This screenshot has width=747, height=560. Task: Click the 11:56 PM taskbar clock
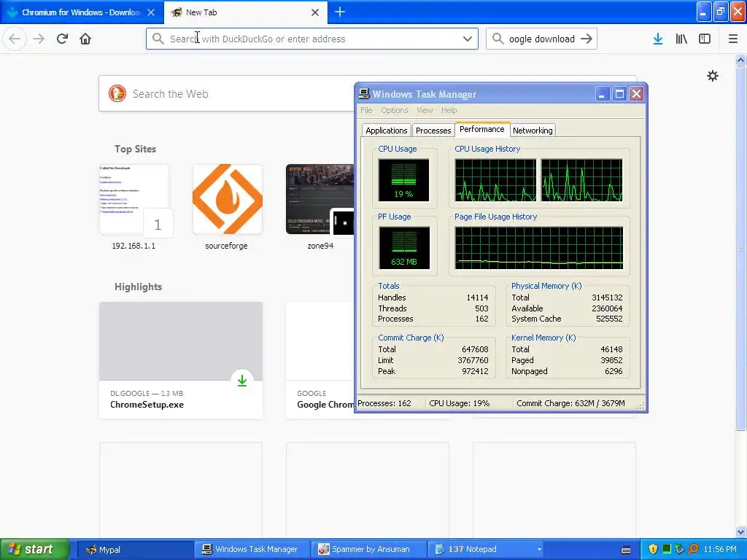(x=719, y=550)
